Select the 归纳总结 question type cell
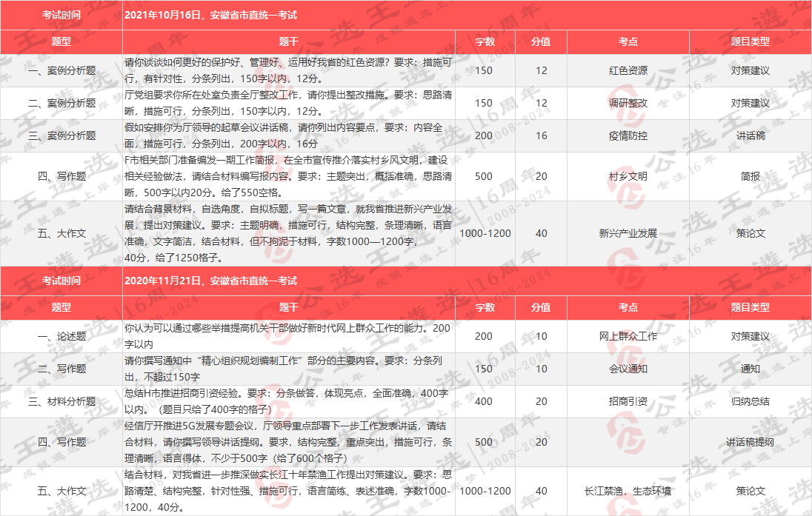This screenshot has width=812, height=516. (x=750, y=401)
